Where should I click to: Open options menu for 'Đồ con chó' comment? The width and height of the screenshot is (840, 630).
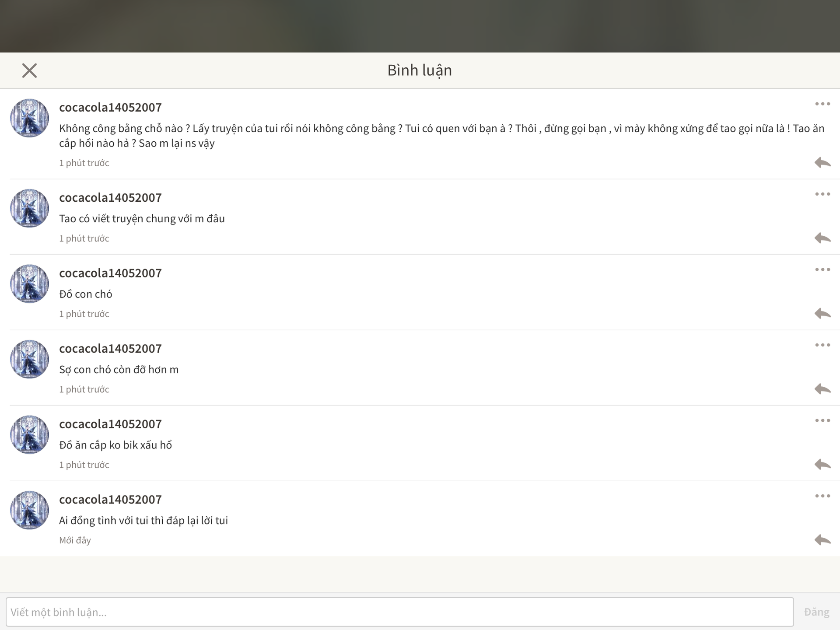tap(822, 269)
